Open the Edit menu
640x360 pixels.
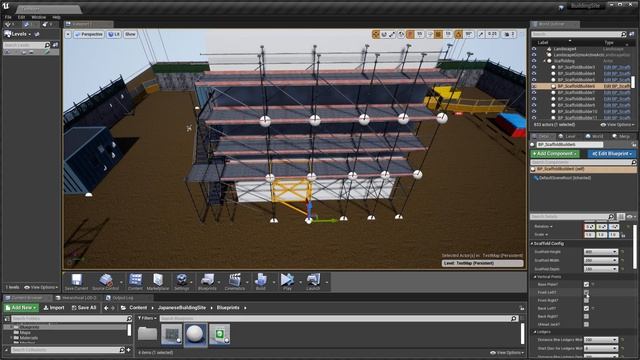pyautogui.click(x=22, y=17)
